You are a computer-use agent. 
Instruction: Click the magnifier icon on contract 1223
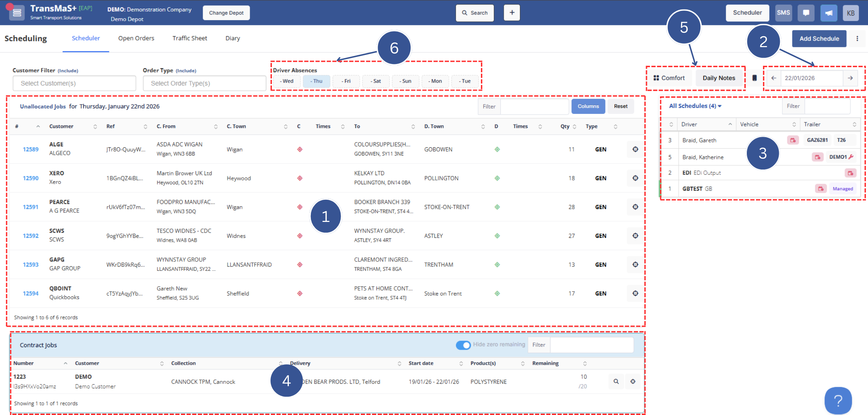tap(616, 382)
